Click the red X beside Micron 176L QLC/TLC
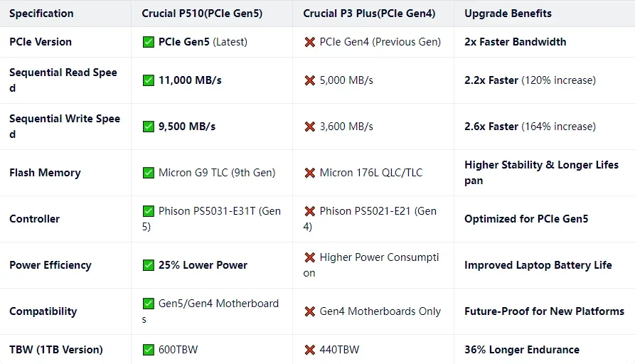 pyautogui.click(x=310, y=173)
